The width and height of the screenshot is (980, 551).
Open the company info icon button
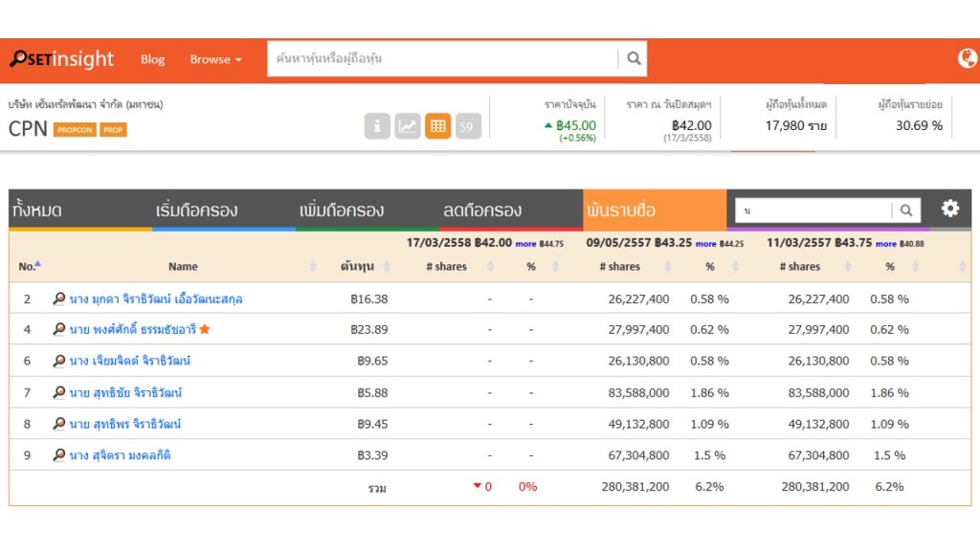point(377,126)
